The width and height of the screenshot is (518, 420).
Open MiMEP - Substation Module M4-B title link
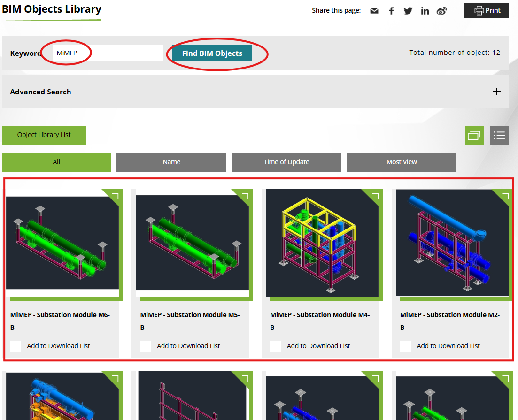[x=320, y=321]
